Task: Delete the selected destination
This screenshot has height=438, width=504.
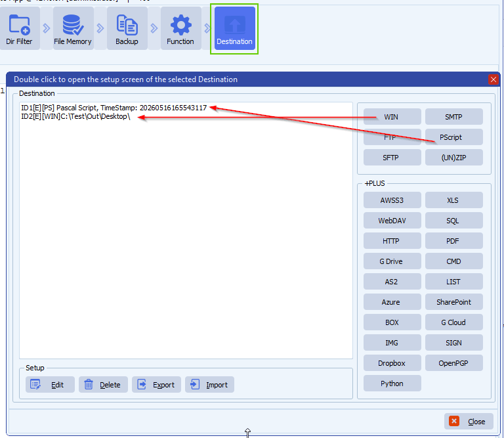Action: (103, 385)
